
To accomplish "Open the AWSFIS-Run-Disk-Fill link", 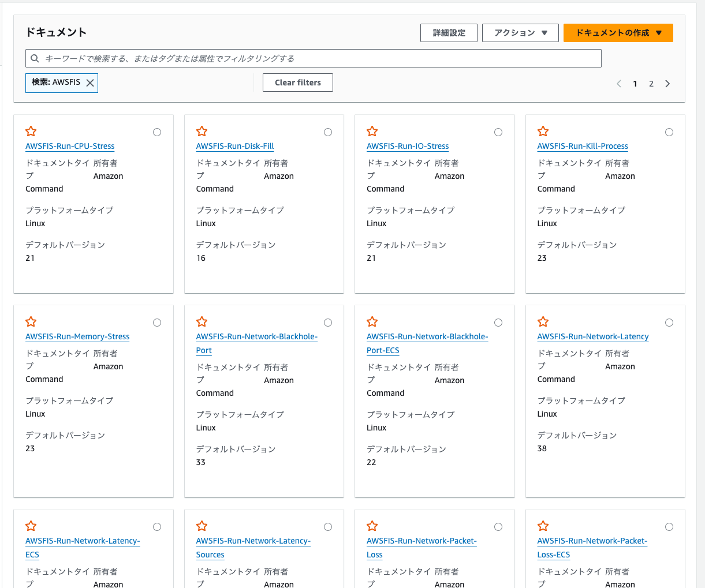I will (235, 146).
